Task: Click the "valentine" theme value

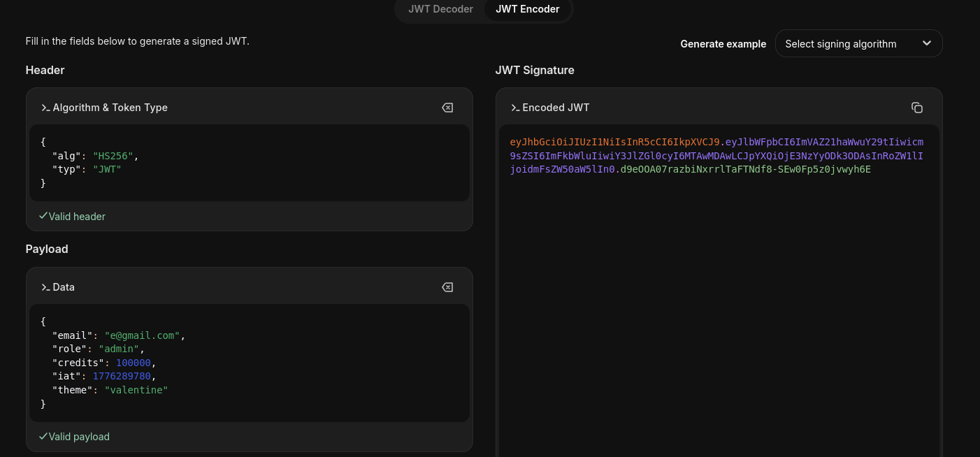Action: pyautogui.click(x=136, y=390)
